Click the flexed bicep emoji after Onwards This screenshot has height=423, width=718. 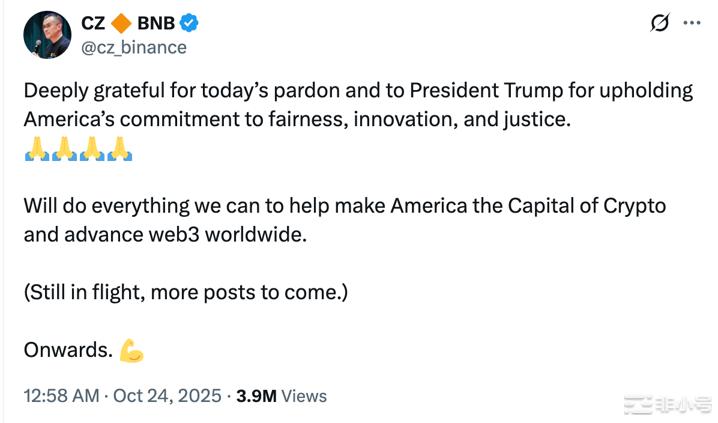click(x=131, y=351)
